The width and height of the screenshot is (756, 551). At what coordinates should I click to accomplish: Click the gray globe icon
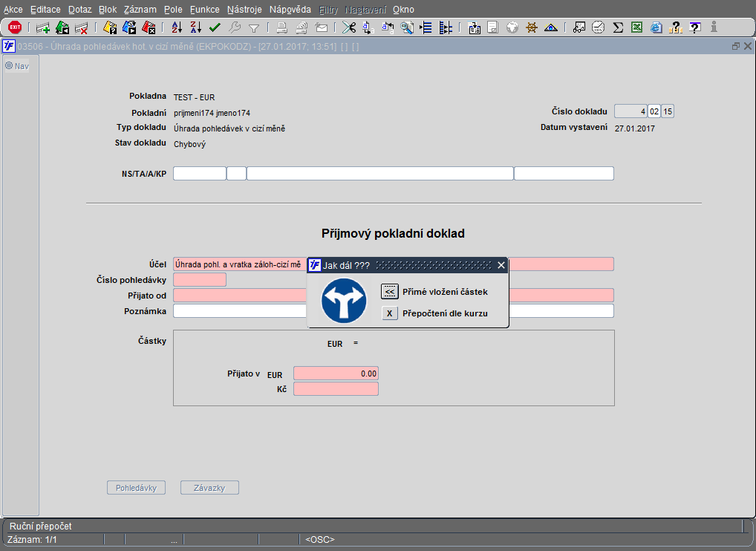[512, 28]
